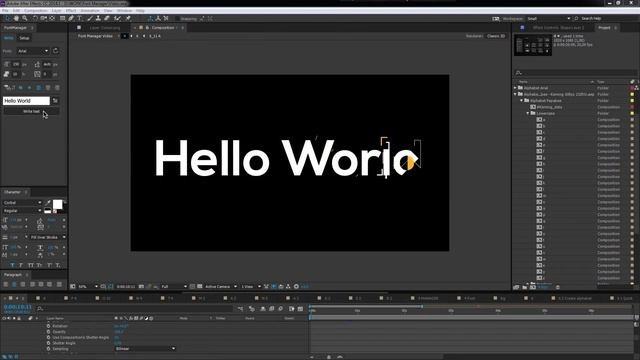This screenshot has width=640, height=360.
Task: Select the Selection arrow tool
Action: tap(7, 18)
